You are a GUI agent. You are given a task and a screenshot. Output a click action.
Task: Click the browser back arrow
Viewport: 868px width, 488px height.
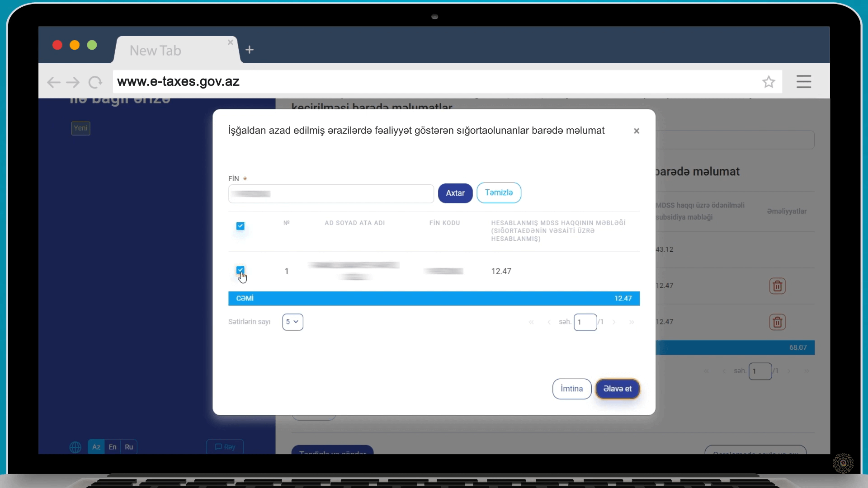pos(53,82)
